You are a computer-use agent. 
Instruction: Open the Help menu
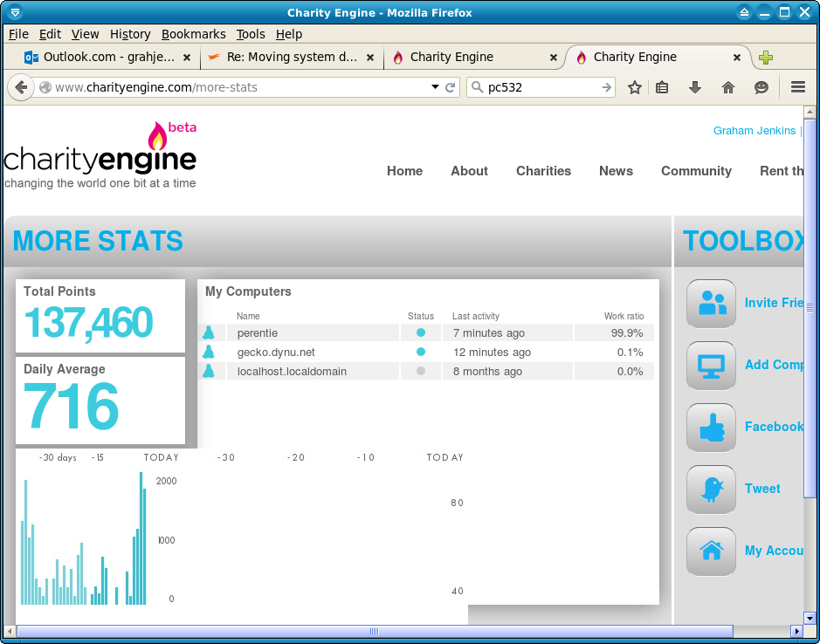point(289,34)
